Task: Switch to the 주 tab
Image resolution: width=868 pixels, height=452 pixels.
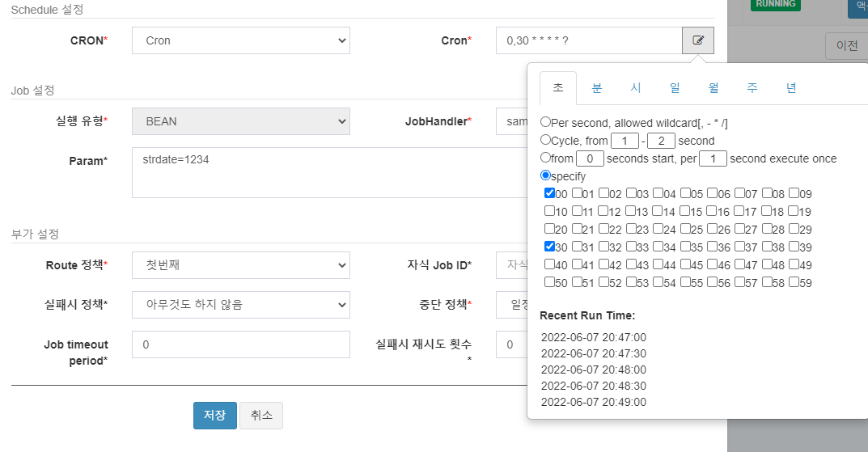Action: 752,87
